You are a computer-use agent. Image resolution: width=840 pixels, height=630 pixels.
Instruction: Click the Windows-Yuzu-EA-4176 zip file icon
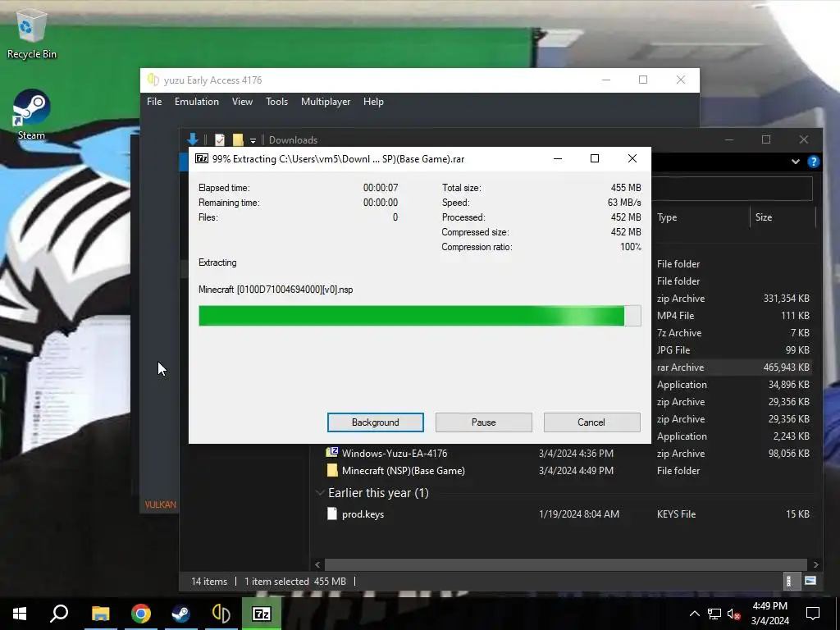[x=332, y=452]
